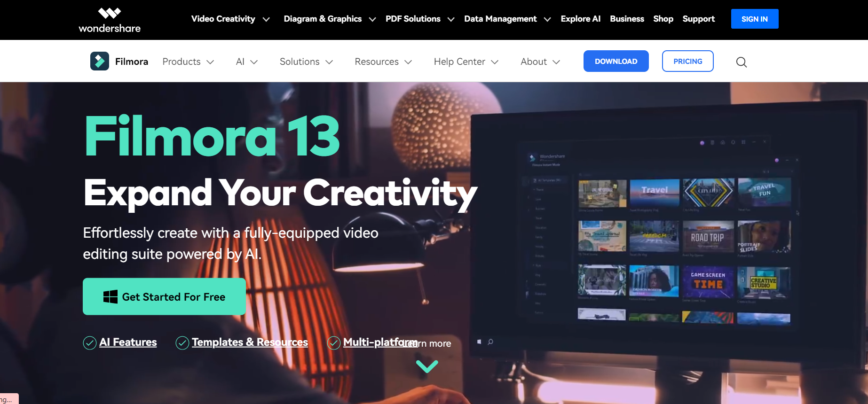Open the Resources dropdown

[383, 62]
